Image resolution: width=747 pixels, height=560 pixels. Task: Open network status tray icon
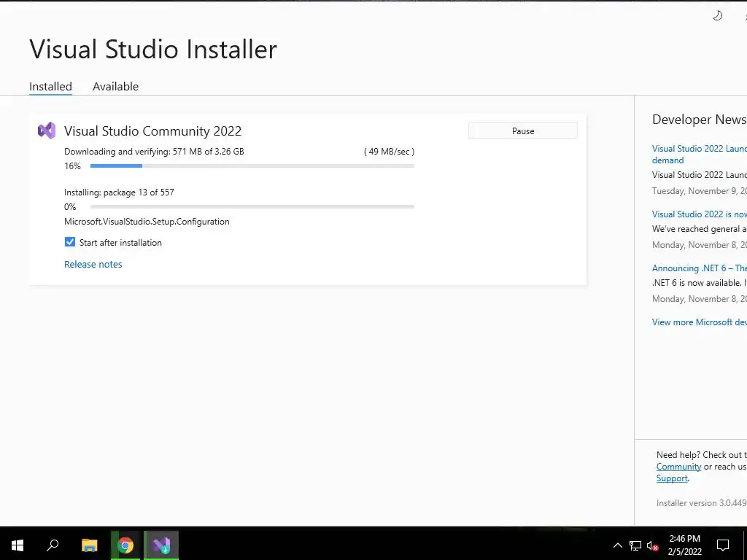tap(635, 545)
